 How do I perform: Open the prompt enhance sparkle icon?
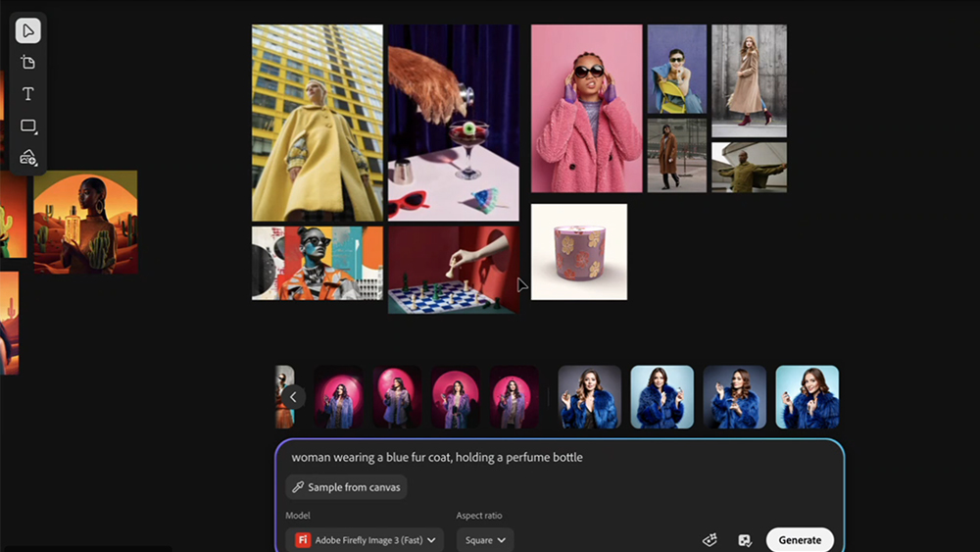click(x=710, y=540)
